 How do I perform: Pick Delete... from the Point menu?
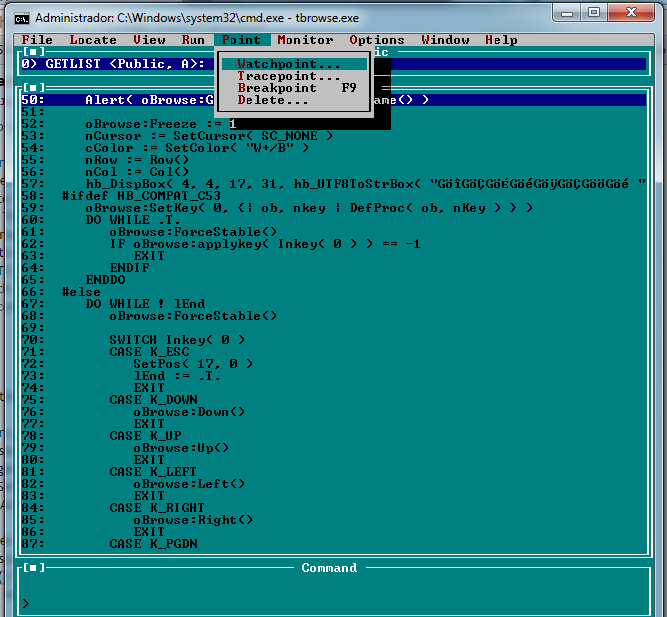point(273,100)
